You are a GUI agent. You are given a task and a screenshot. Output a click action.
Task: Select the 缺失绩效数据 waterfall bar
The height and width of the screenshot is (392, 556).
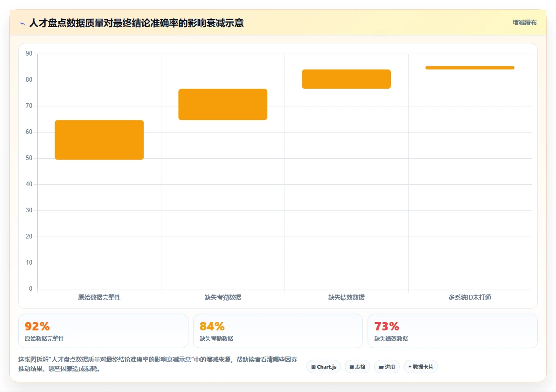347,79
